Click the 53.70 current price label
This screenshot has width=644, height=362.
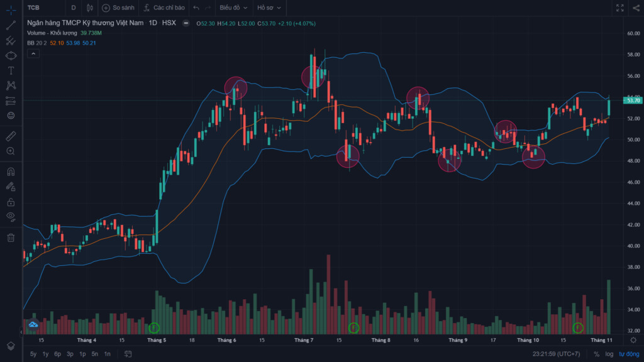(633, 100)
